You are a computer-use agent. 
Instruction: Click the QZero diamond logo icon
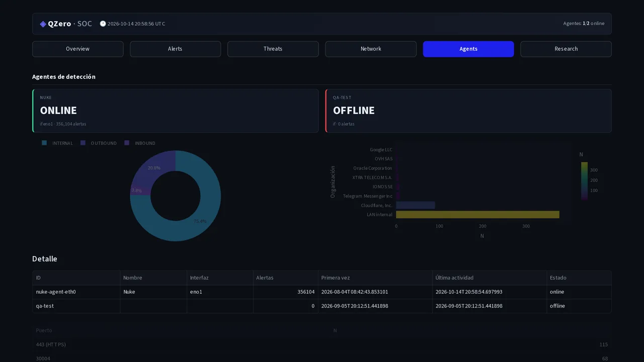[43, 24]
